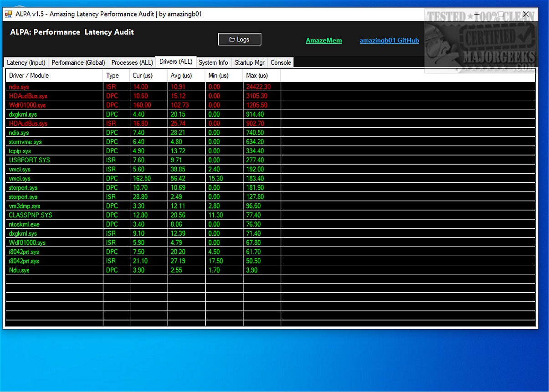Click the 24422.30 max latency value
The width and height of the screenshot is (549, 392).
click(x=262, y=87)
